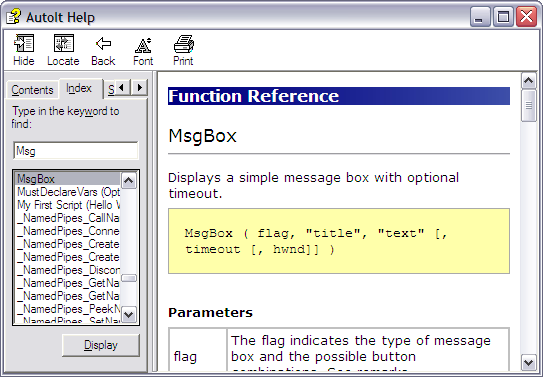Image resolution: width=543 pixels, height=377 pixels.
Task: Select the _NamedPipes_Conne entry
Action: pyautogui.click(x=68, y=231)
